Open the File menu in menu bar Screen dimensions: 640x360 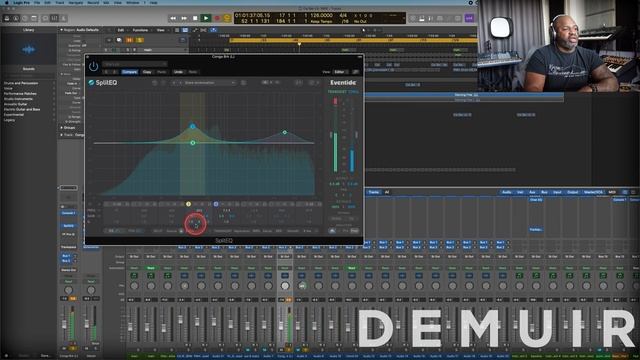point(37,2)
